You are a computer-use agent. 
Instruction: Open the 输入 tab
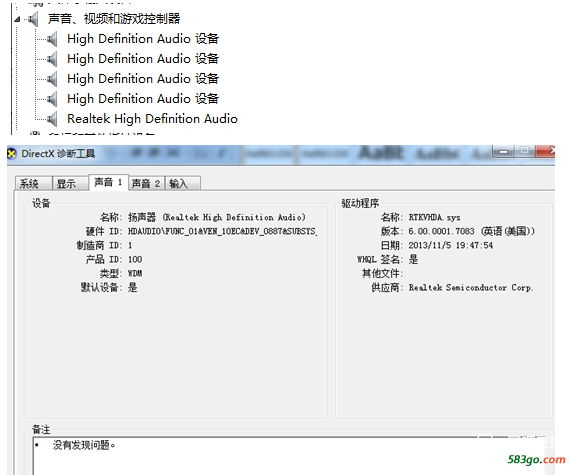pyautogui.click(x=183, y=183)
